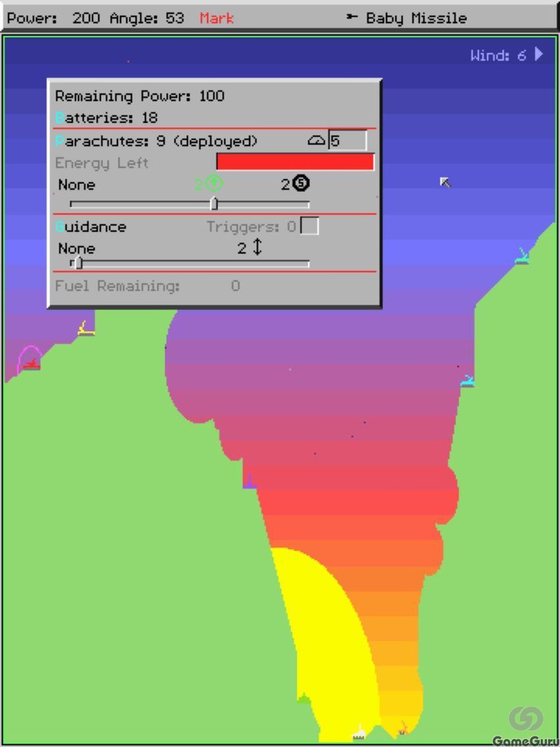Image resolution: width=560 pixels, height=747 pixels.
Task: Click the purple tank on the ledge
Action: pyautogui.click(x=249, y=482)
